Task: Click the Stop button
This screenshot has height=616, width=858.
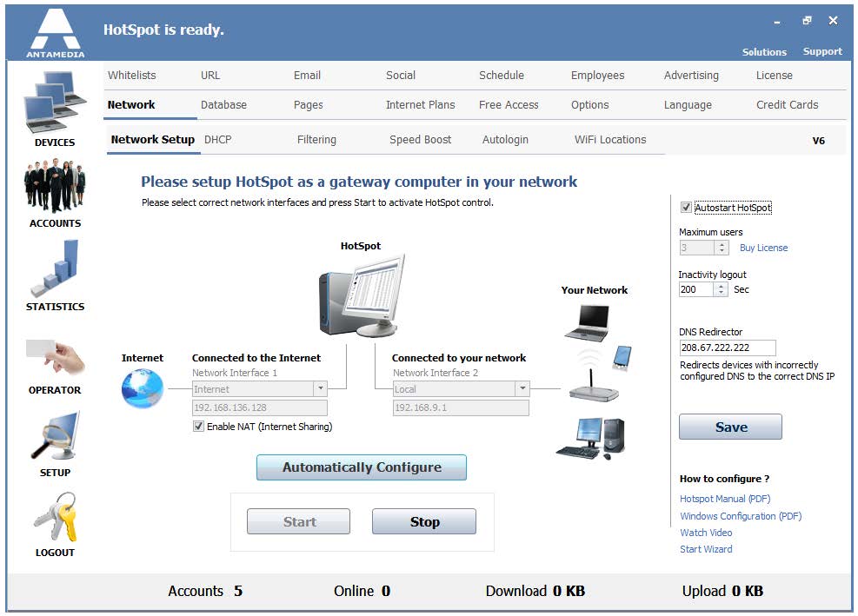Action: [424, 522]
